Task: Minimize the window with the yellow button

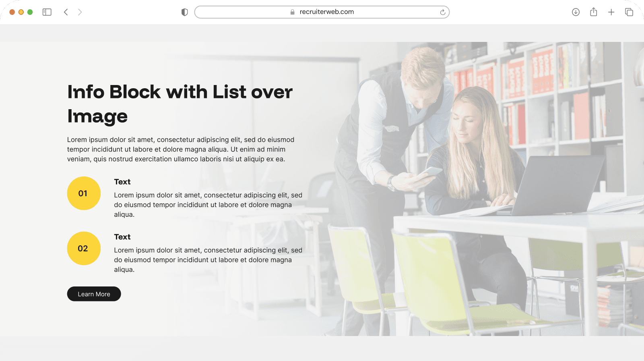Action: pyautogui.click(x=21, y=12)
